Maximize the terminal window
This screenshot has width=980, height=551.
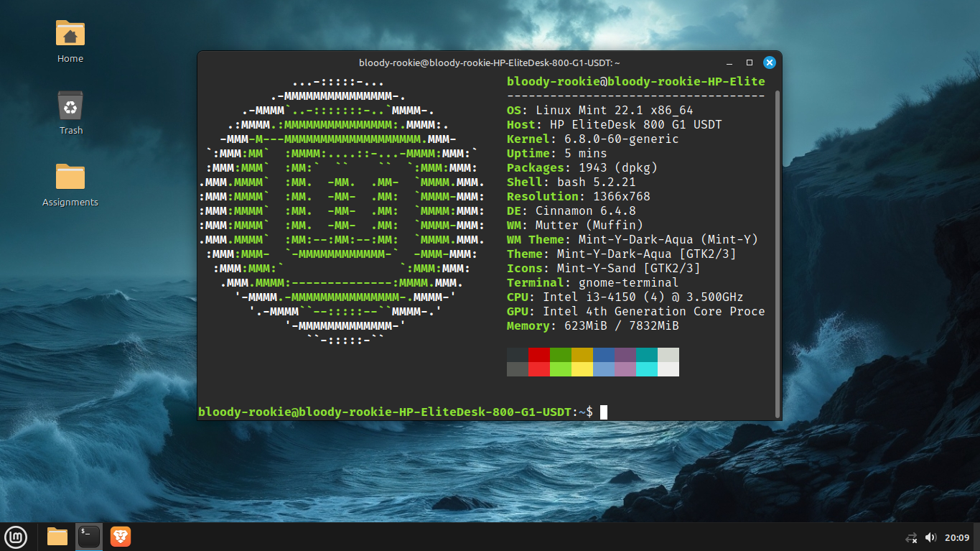tap(750, 62)
